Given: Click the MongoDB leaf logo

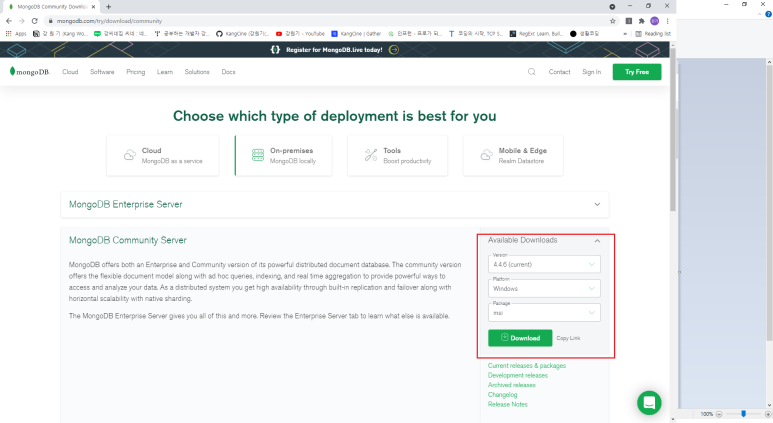Looking at the screenshot, I should click(30, 71).
